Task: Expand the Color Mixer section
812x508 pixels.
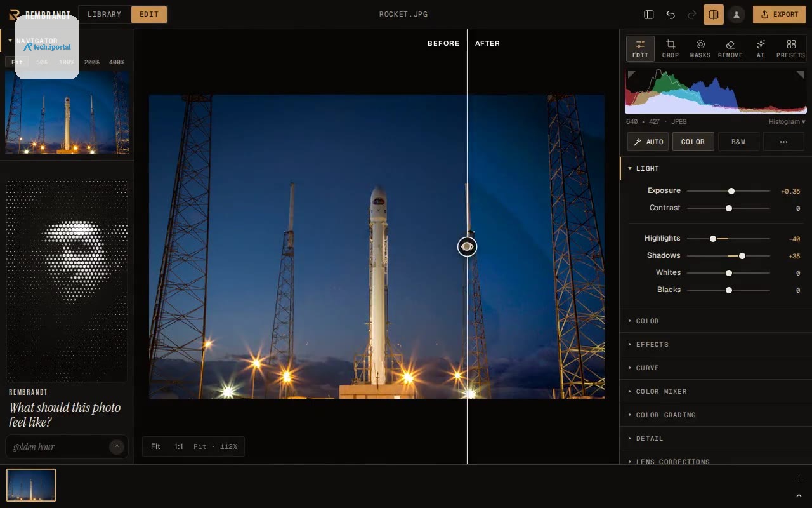Action: coord(716,391)
